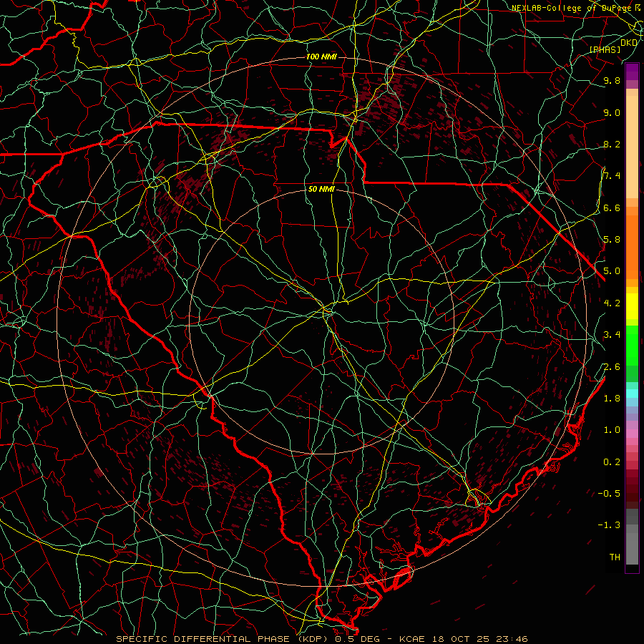Select the pink color bar segment
Viewport: 644px width, 644px height.
pos(632,434)
